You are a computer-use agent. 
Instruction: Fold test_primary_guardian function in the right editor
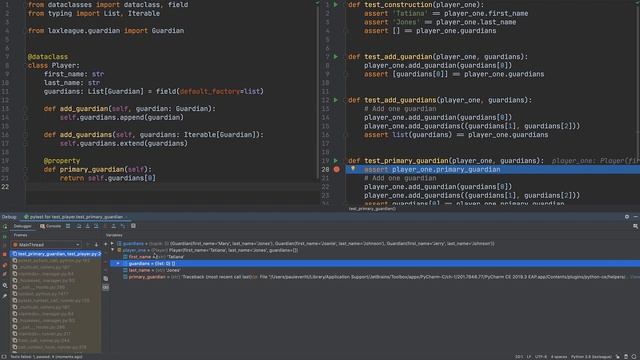point(345,160)
